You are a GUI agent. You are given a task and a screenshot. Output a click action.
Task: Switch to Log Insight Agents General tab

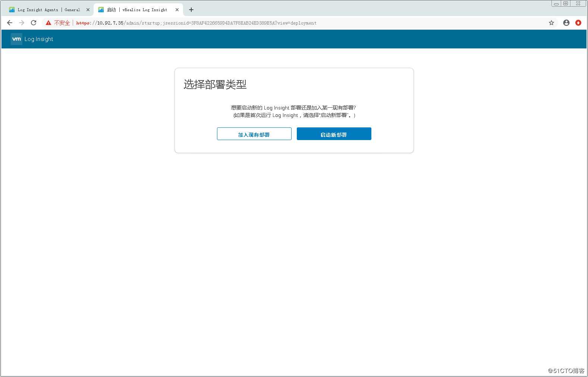point(48,10)
